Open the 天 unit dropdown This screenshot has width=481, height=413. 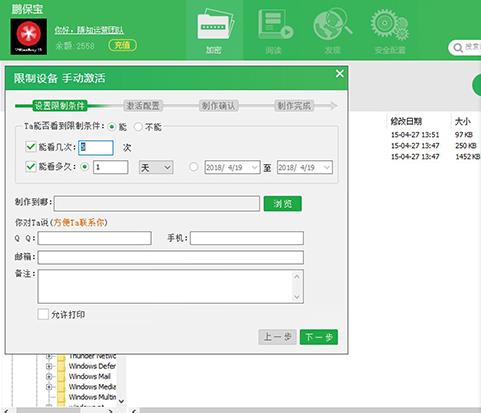[156, 167]
